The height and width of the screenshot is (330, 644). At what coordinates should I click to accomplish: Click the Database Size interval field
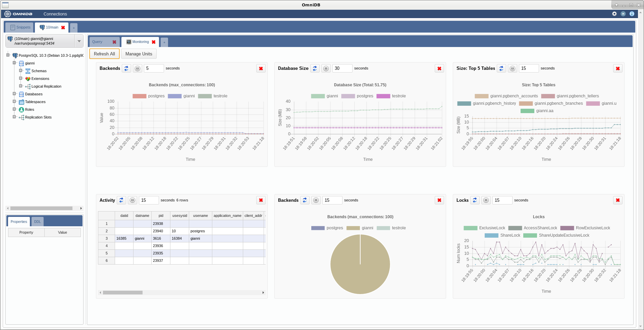coord(342,68)
